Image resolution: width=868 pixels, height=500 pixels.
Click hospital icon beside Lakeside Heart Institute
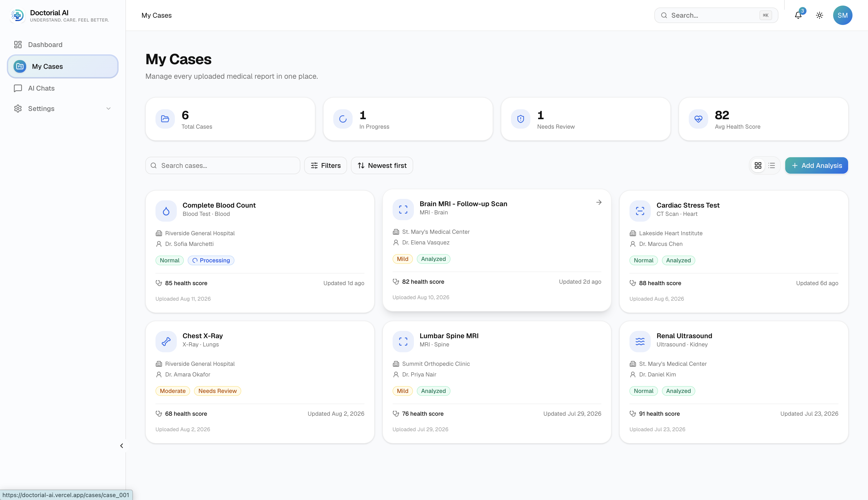633,233
